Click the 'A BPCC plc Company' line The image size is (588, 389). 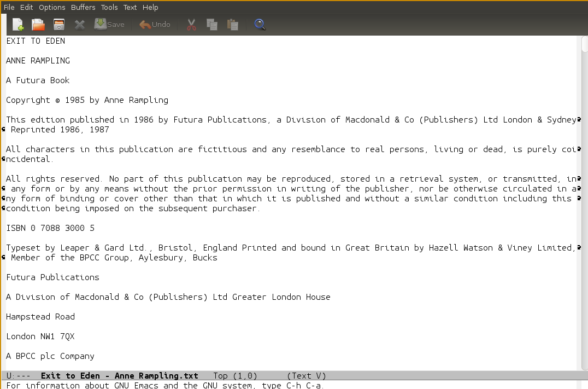click(x=50, y=356)
